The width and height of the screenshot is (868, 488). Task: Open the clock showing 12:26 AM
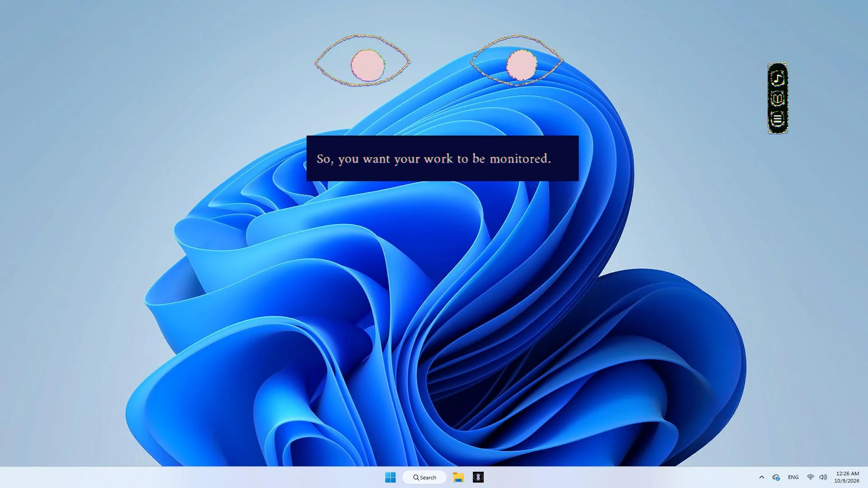(847, 477)
